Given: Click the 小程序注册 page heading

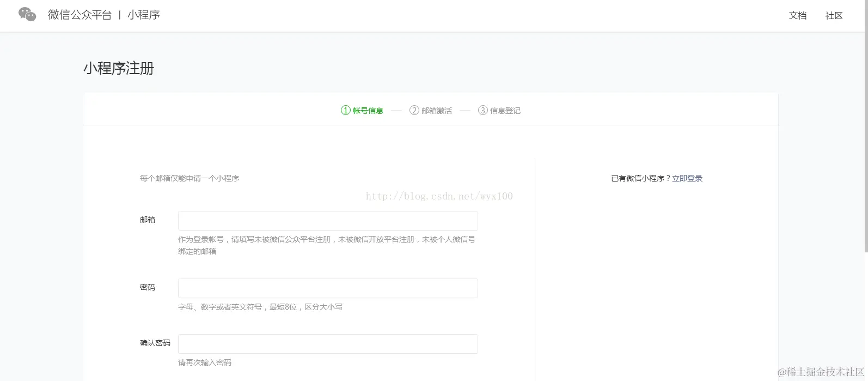Looking at the screenshot, I should click(119, 69).
